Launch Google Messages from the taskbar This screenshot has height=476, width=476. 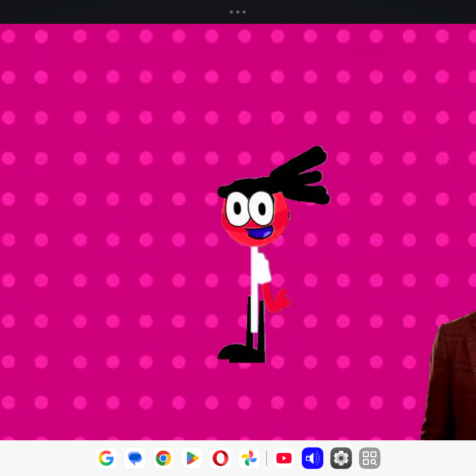[135, 458]
